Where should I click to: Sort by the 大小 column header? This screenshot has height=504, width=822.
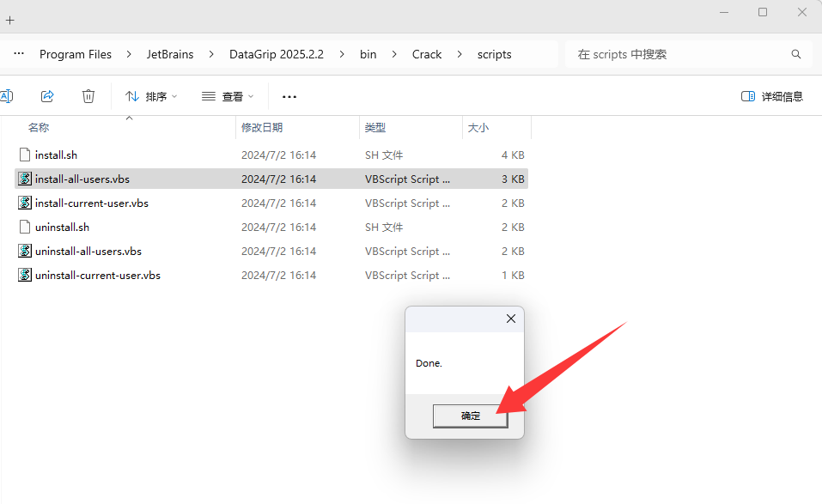click(478, 127)
